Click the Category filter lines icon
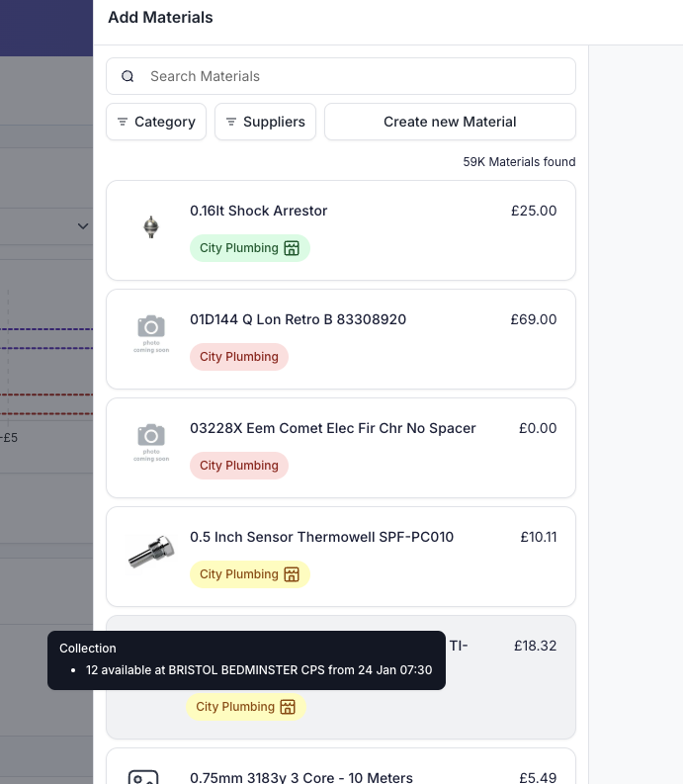Viewport: 683px width, 784px height. click(x=123, y=122)
